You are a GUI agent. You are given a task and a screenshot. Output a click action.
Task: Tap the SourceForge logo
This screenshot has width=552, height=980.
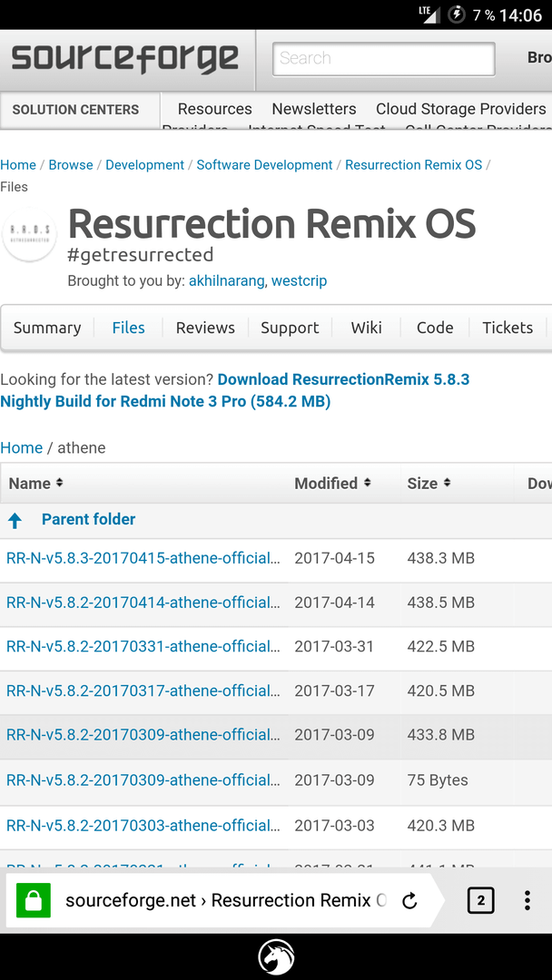pos(125,59)
